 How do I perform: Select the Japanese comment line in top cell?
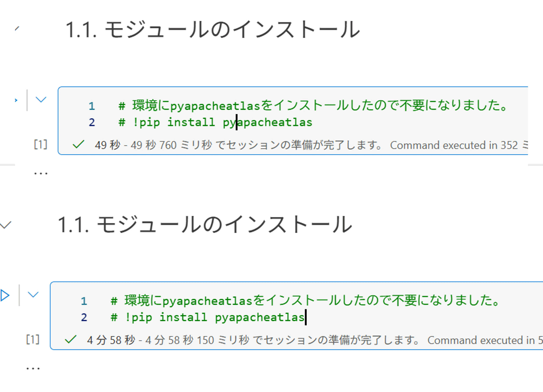click(x=311, y=106)
